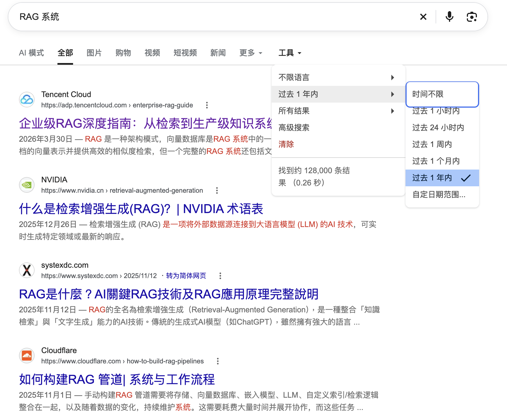This screenshot has width=507, height=420.
Task: Expand the 不限语言 language filter
Action: pyautogui.click(x=338, y=77)
